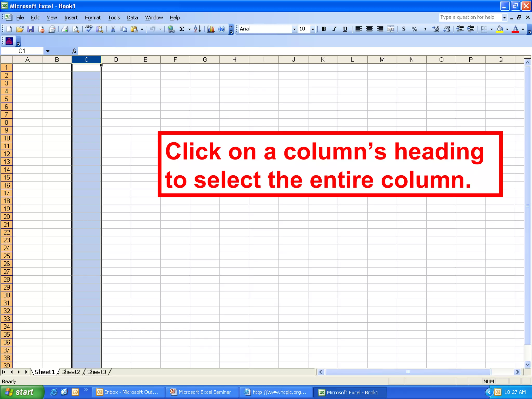Screen dimensions: 532x399
Task: Click in the Type a question for help box
Action: (x=470, y=17)
